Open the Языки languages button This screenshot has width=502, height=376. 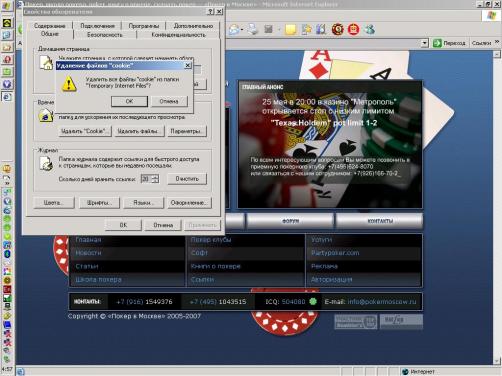(143, 203)
